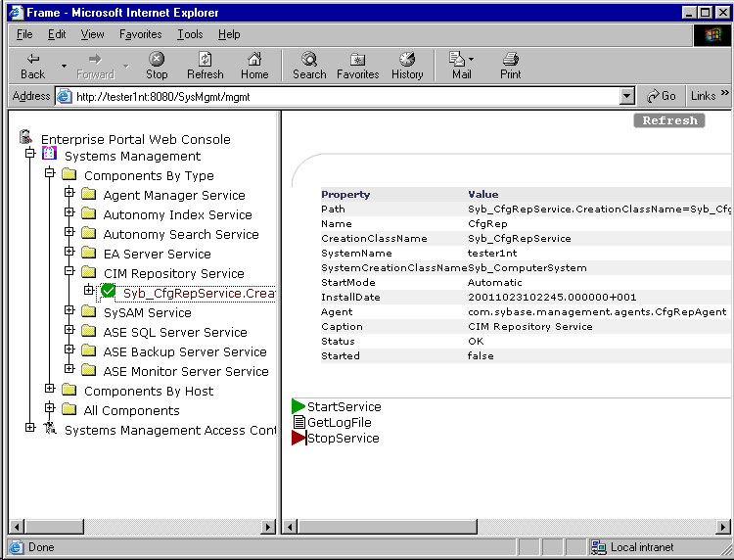Click the GetLogFile link

point(340,422)
